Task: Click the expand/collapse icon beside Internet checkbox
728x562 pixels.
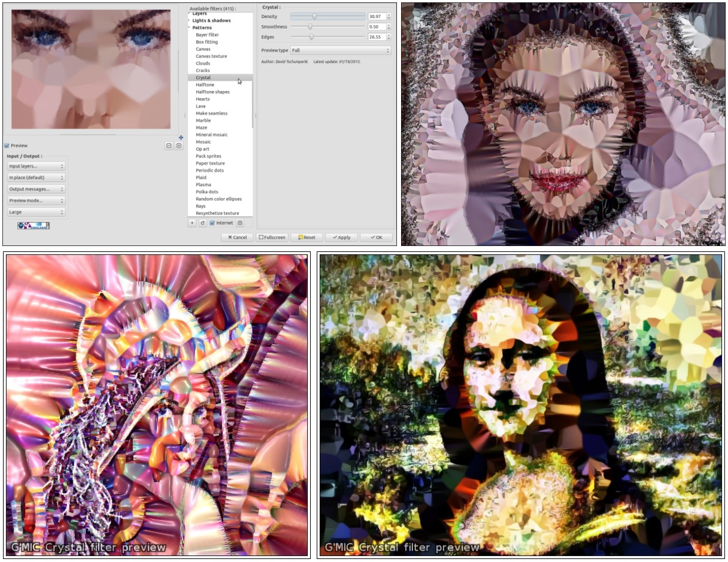Action: click(x=240, y=223)
